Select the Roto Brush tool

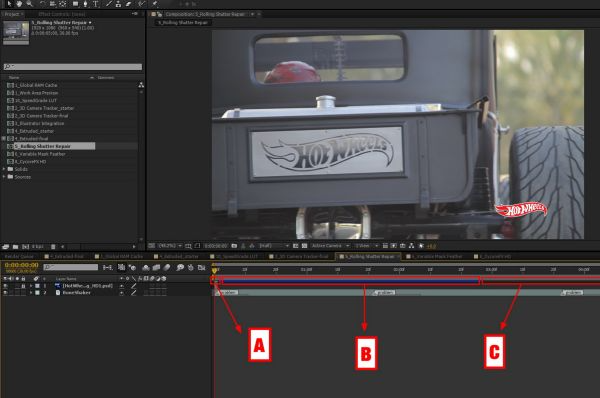pos(142,3)
